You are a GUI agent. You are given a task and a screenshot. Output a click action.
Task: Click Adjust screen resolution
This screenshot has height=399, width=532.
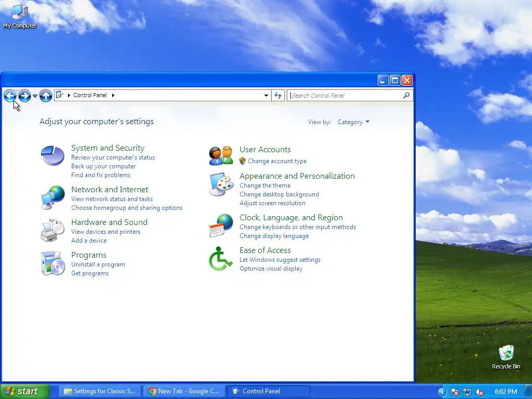coord(272,203)
